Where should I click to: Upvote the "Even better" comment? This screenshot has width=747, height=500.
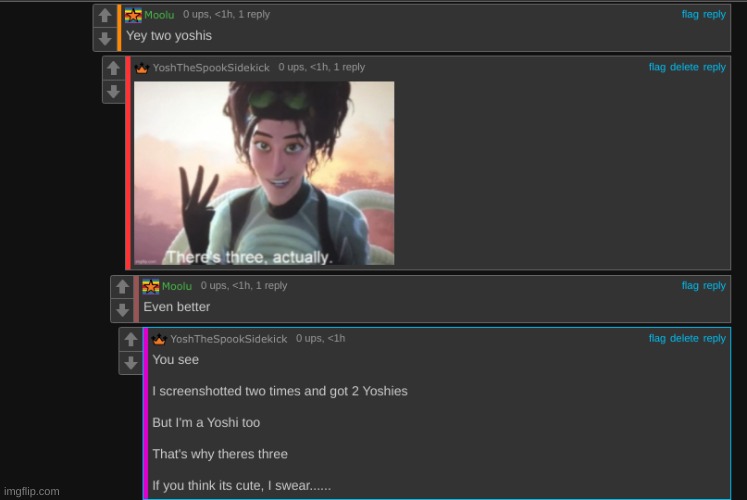pyautogui.click(x=122, y=287)
